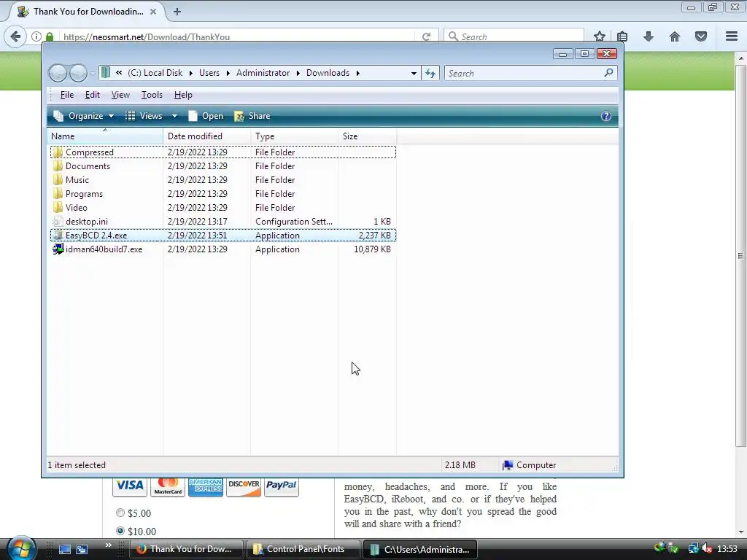
Task: Expand arrow after Local Disk in breadcrumb
Action: click(x=190, y=73)
